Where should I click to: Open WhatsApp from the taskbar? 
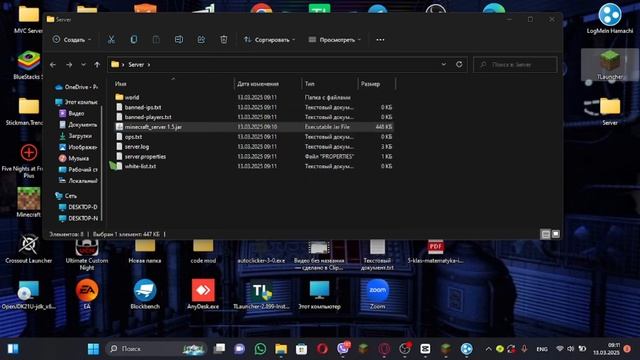[x=260, y=349]
